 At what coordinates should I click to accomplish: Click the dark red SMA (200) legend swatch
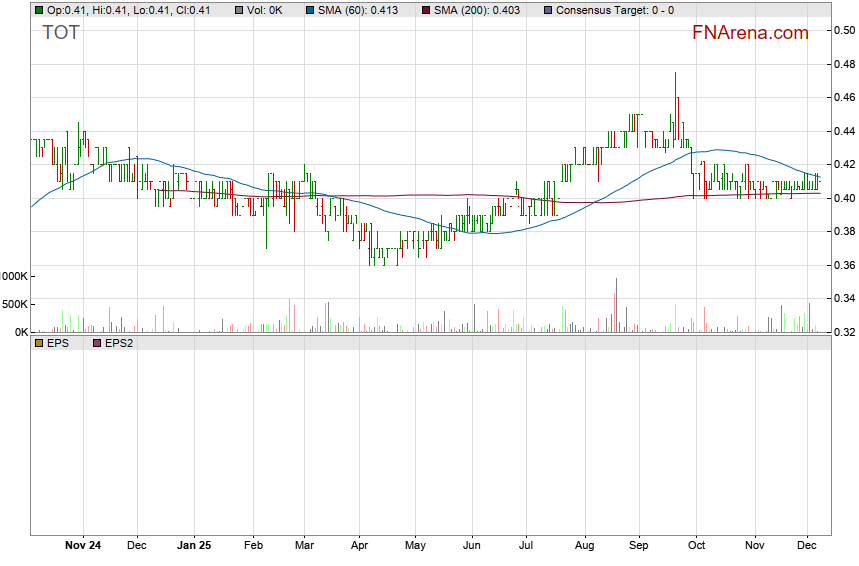[425, 10]
